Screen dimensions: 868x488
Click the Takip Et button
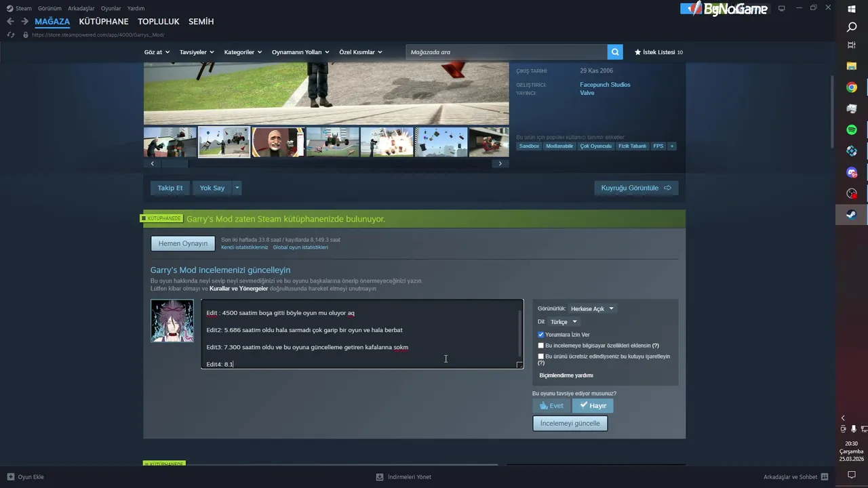click(170, 188)
